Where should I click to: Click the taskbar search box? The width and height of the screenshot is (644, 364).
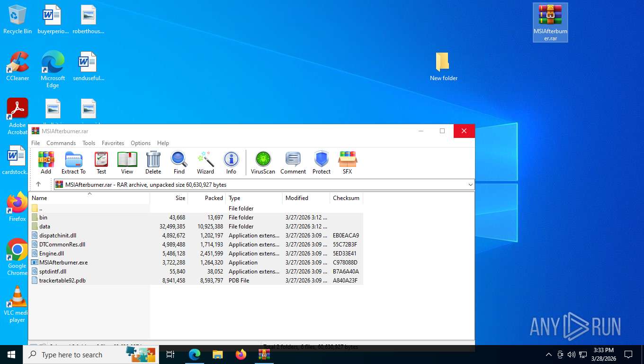point(91,355)
